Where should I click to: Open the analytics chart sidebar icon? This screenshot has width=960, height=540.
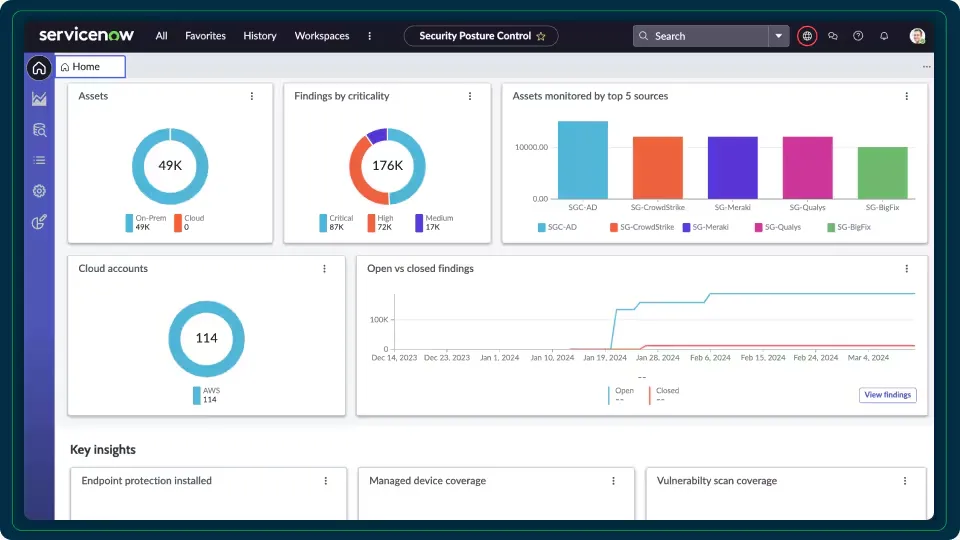click(x=39, y=99)
